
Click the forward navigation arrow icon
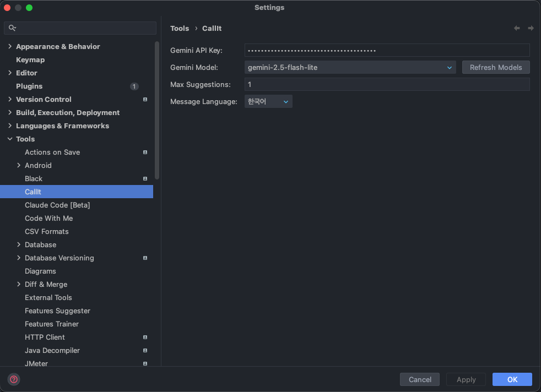(x=531, y=28)
